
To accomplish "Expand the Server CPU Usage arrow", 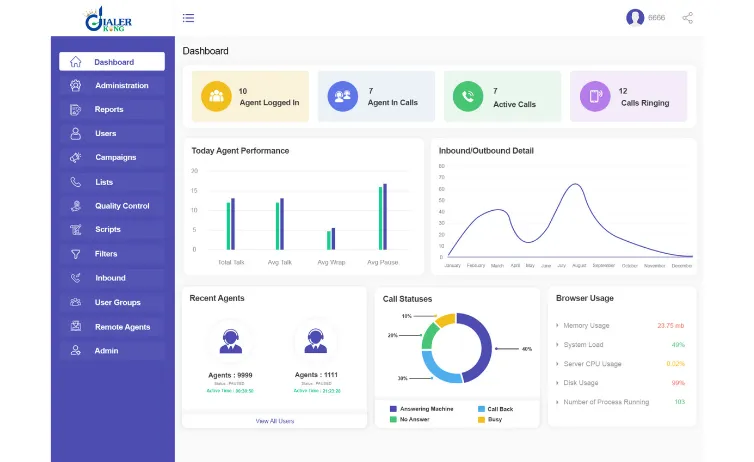I will pyautogui.click(x=557, y=364).
